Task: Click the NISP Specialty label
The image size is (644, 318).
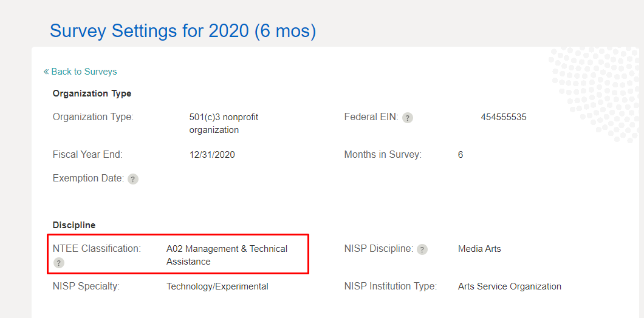Action: (x=86, y=286)
